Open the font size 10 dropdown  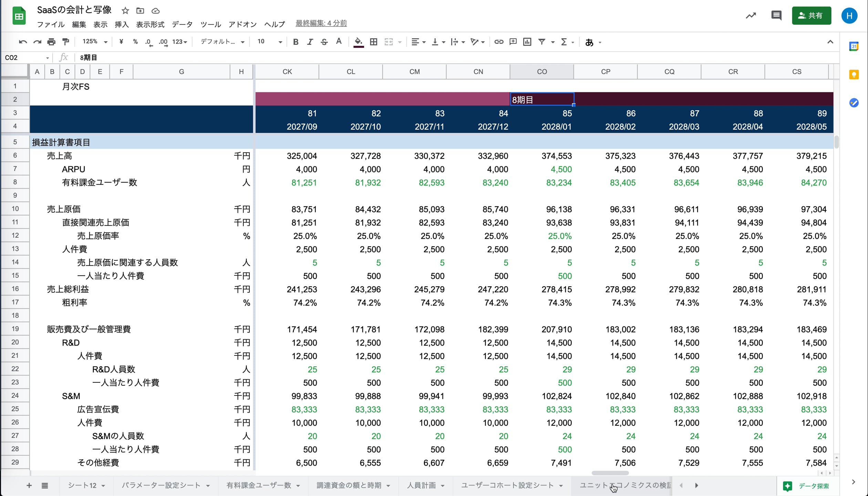coord(269,42)
